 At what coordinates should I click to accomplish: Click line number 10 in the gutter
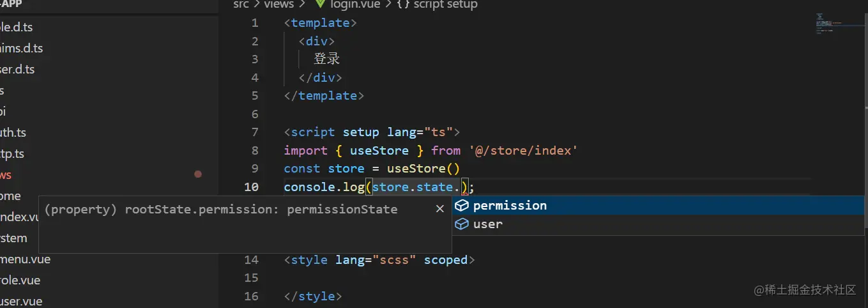[x=251, y=187]
